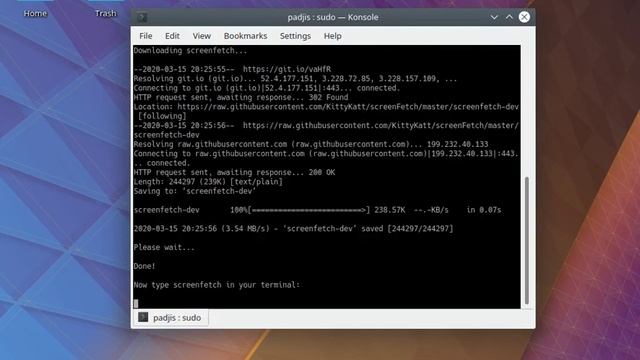Minimize Konsole with the down chevron button
This screenshot has height=360, width=640.
pos(494,17)
